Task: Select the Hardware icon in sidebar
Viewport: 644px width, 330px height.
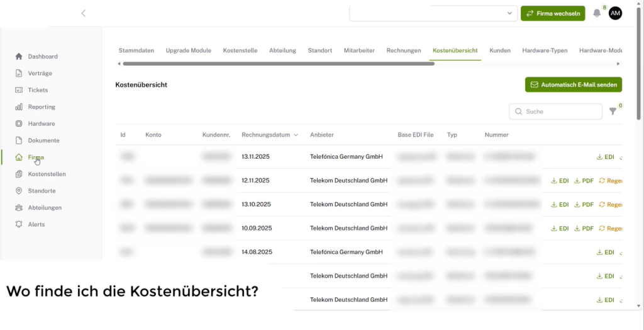Action: click(x=19, y=123)
